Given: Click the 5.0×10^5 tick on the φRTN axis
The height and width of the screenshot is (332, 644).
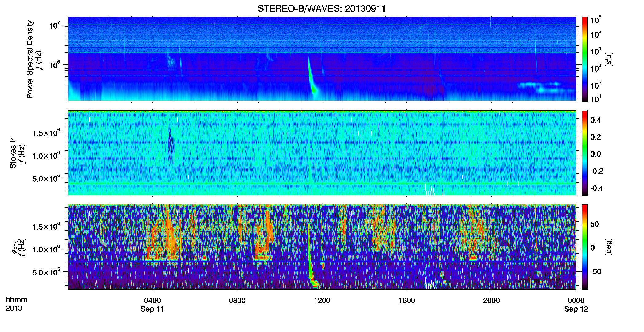Looking at the screenshot, I should point(46,272).
